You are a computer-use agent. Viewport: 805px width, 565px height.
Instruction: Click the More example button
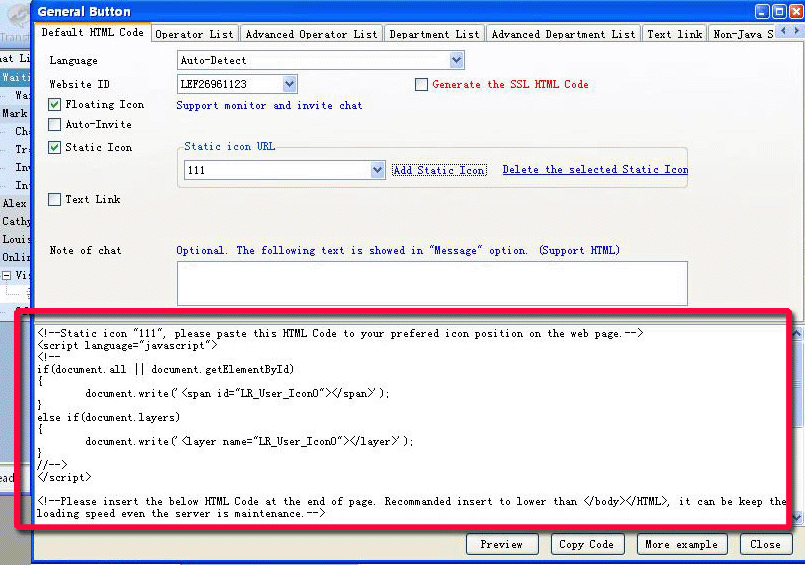(682, 544)
